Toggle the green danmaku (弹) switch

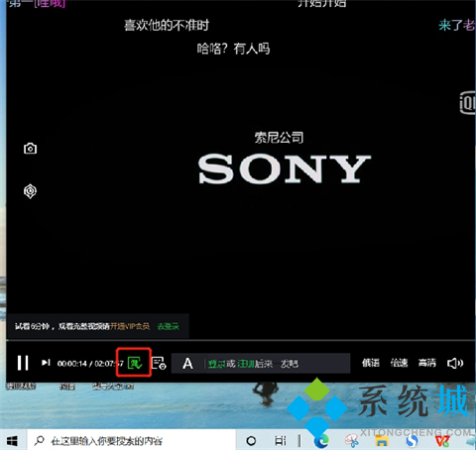click(135, 363)
